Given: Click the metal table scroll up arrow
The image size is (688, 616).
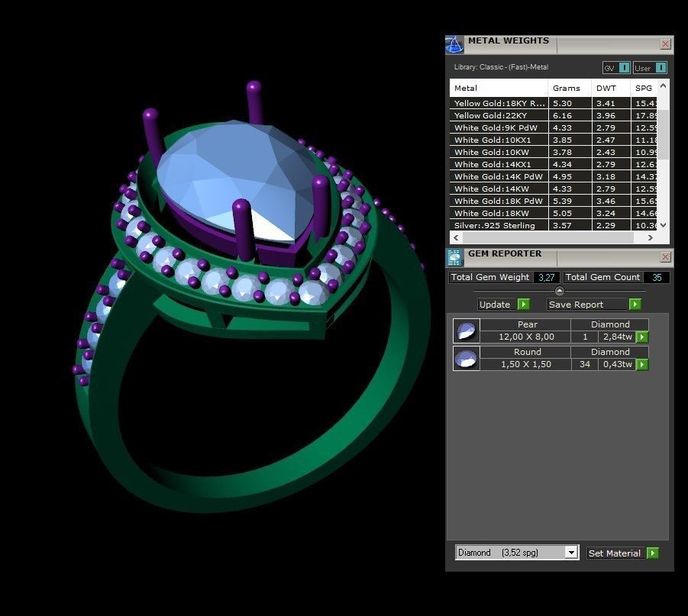Looking at the screenshot, I should click(663, 86).
